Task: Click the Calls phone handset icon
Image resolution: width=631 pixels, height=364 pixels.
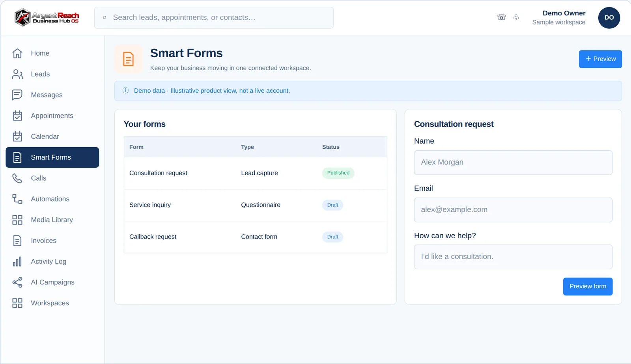Action: (17, 178)
